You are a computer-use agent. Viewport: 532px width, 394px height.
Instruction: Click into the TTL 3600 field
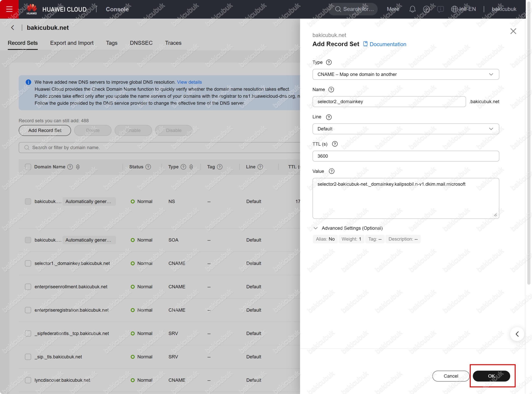pos(405,156)
